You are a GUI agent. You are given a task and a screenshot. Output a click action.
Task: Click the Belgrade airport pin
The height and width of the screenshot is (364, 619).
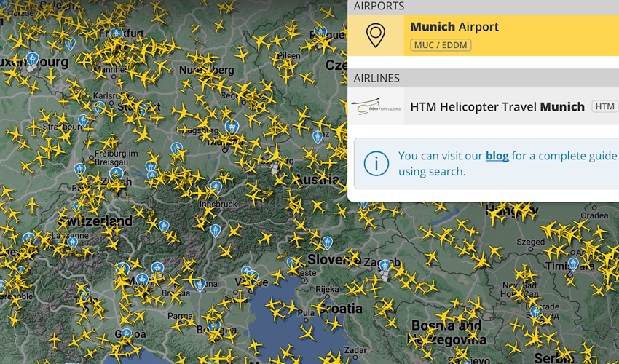(x=535, y=312)
